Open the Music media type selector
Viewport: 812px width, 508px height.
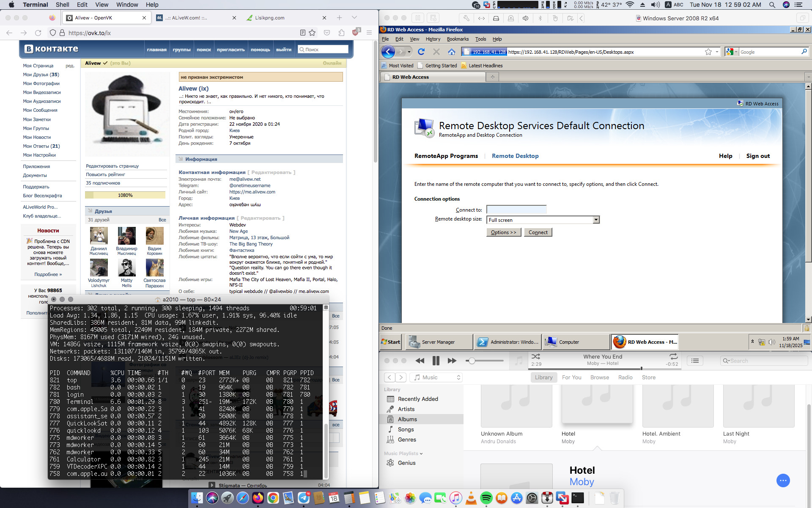click(x=436, y=377)
